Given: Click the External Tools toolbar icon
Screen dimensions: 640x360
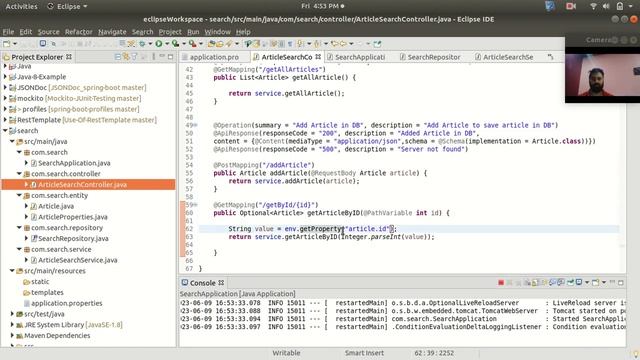Looking at the screenshot, I should click(193, 44).
